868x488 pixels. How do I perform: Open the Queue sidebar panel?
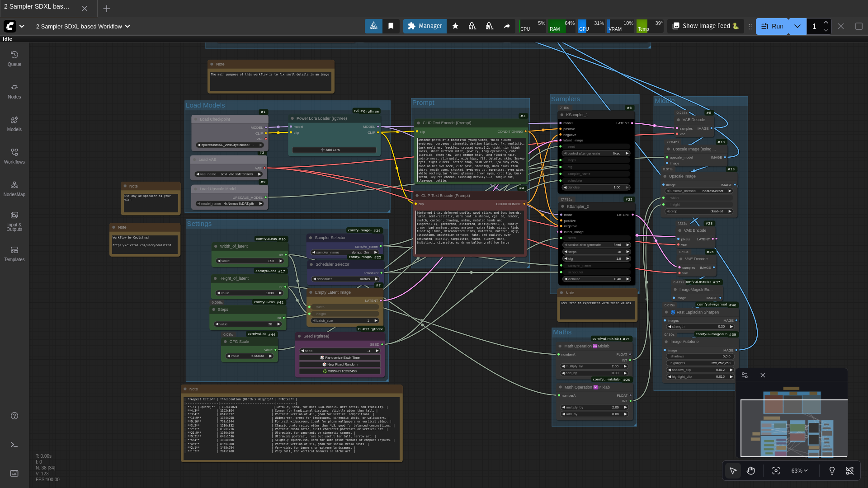14,58
